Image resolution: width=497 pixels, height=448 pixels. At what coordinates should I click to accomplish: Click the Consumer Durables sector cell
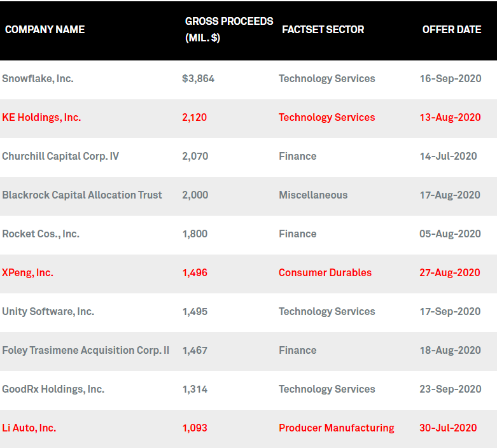325,272
